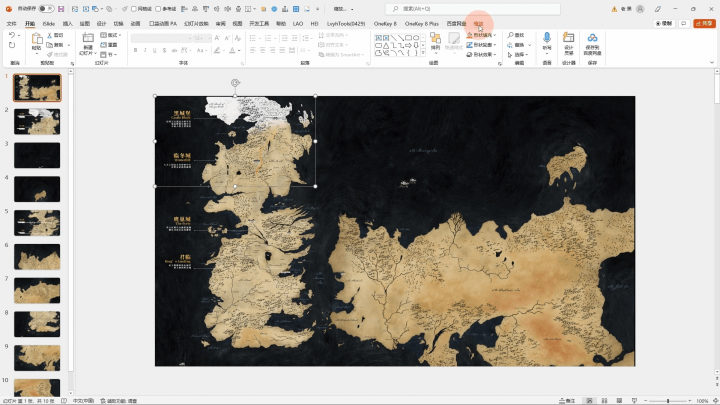
Task: Click the zoom slider in status bar
Action: (x=670, y=400)
